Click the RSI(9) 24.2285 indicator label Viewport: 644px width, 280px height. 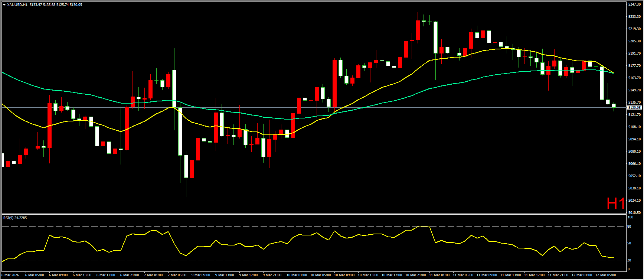click(15, 218)
